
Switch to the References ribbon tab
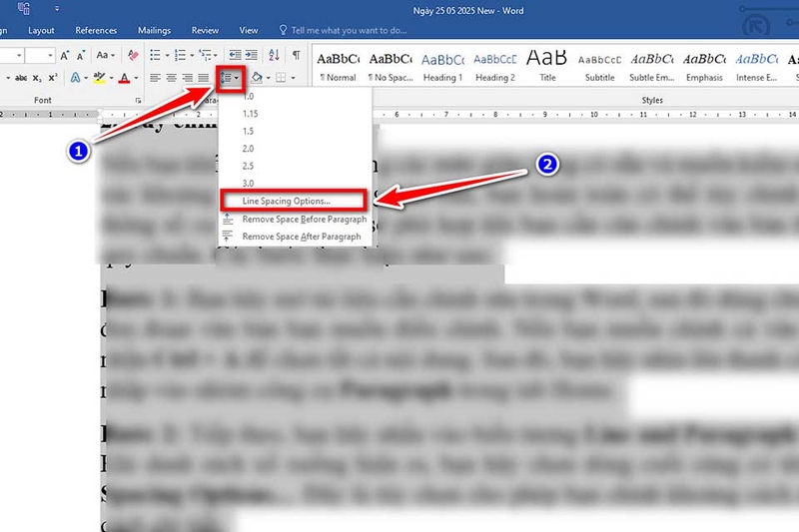(x=96, y=30)
